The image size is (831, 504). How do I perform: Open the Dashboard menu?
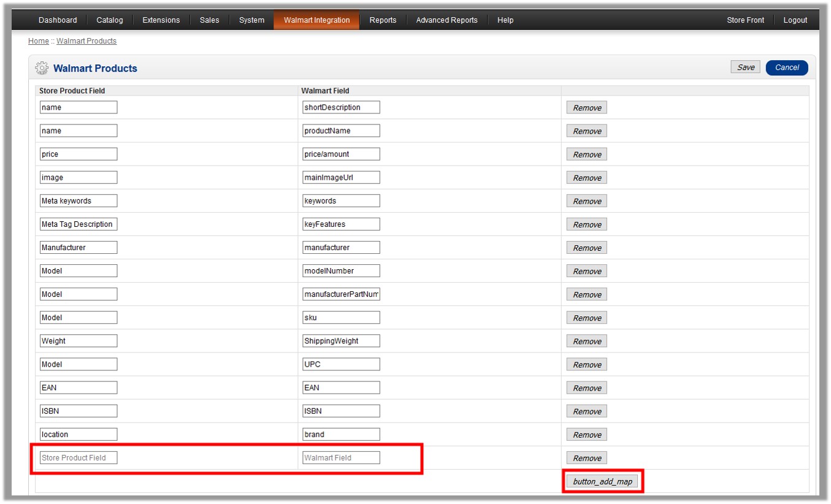point(58,20)
